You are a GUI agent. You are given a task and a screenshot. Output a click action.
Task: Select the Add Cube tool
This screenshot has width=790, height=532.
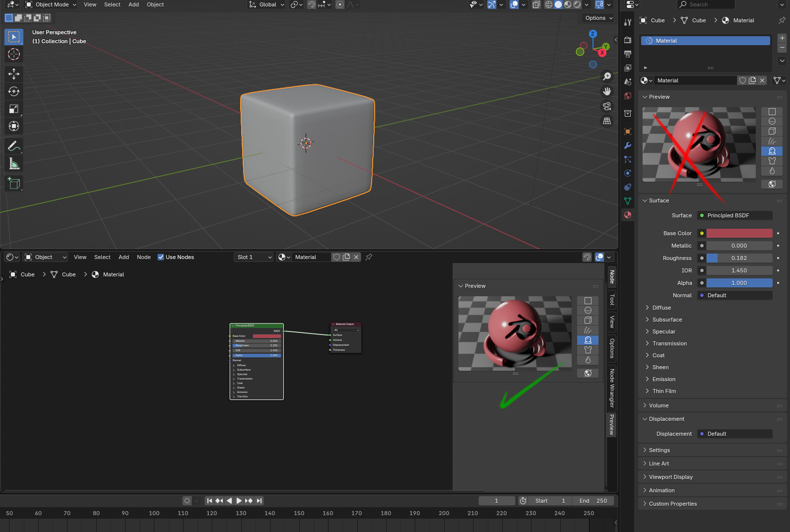point(14,183)
